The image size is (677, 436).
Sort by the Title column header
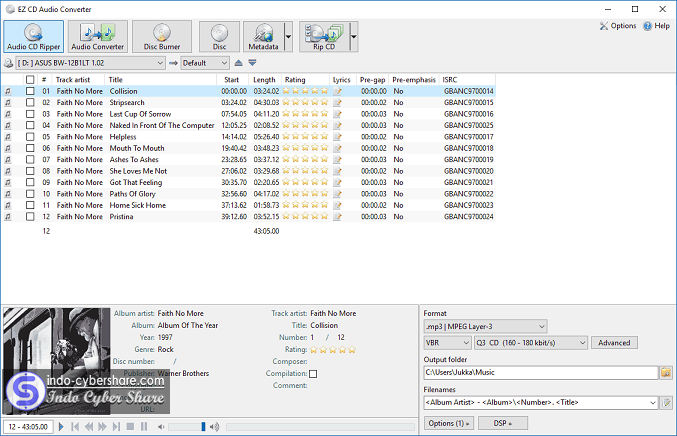161,80
